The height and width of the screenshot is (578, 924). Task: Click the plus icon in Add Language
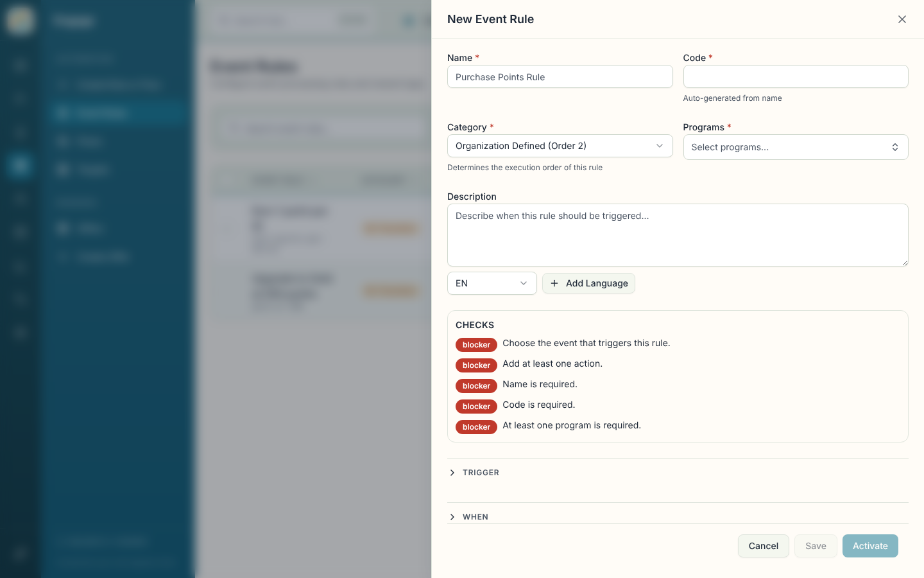pos(554,283)
